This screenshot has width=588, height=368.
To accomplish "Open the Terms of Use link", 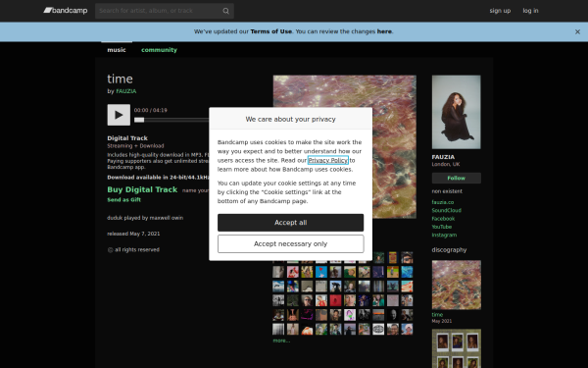I will pyautogui.click(x=271, y=31).
